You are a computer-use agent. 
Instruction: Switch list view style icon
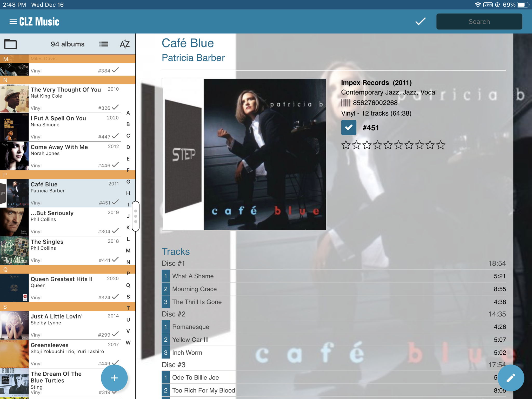(104, 44)
